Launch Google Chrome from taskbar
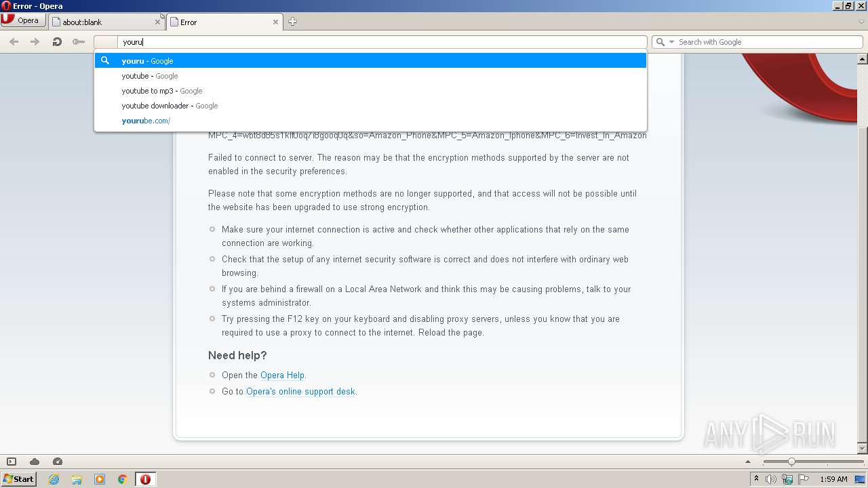 pyautogui.click(x=123, y=479)
